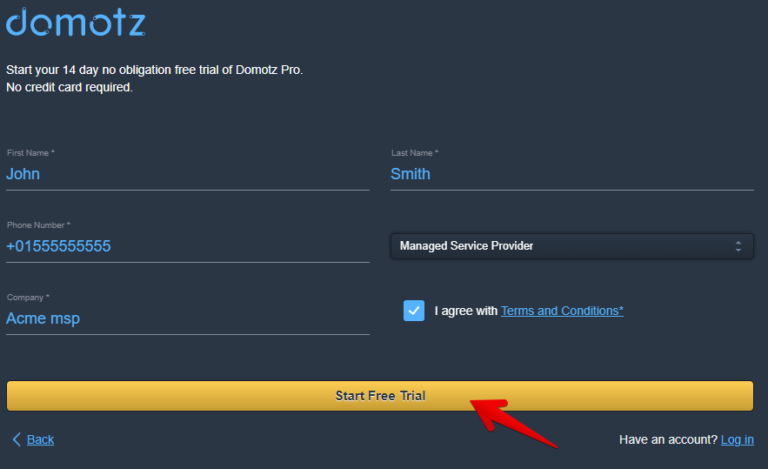Image resolution: width=768 pixels, height=469 pixels.
Task: Click the "No credit card required" text
Action: [69, 87]
